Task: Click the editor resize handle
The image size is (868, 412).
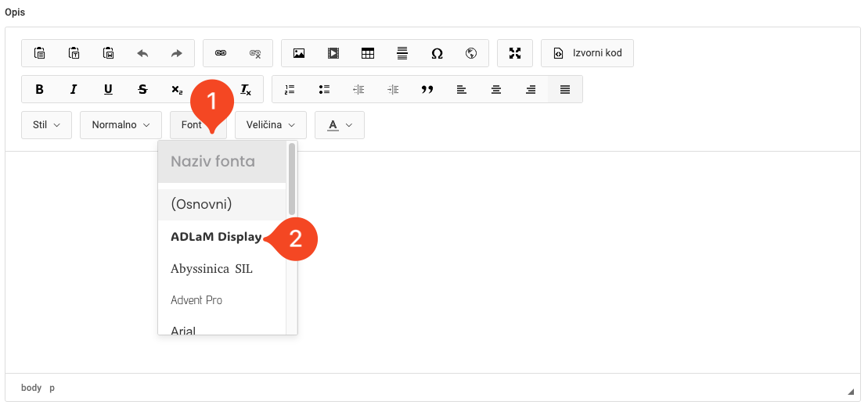Action: point(851,392)
